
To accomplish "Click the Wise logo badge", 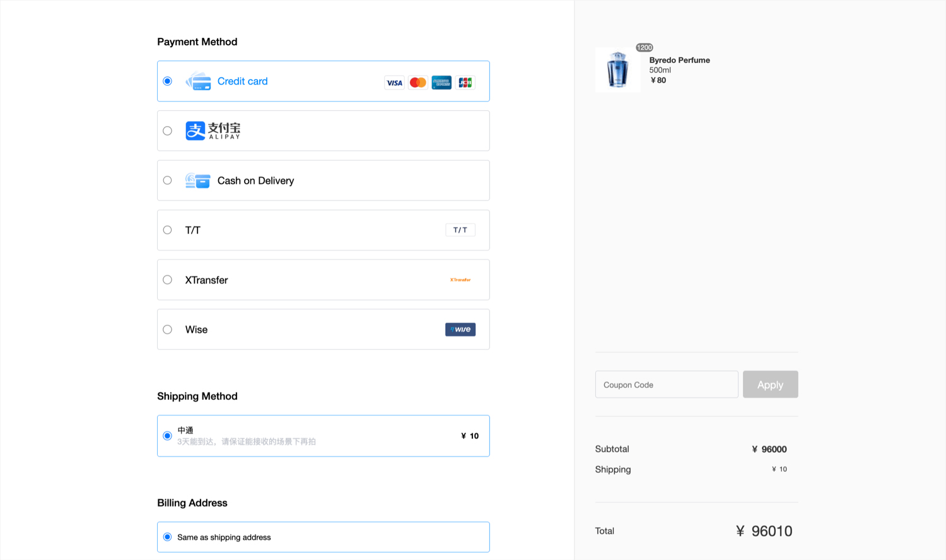I will click(x=460, y=330).
